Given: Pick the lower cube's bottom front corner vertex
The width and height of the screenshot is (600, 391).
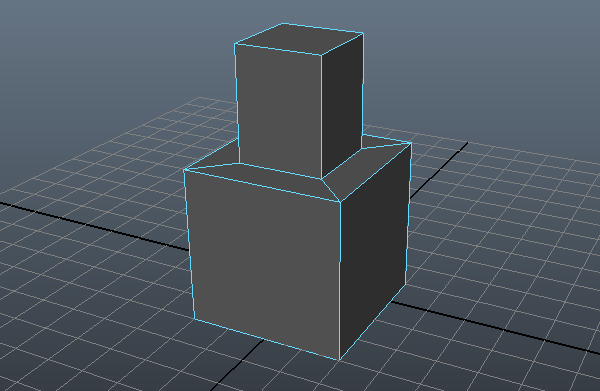Looking at the screenshot, I should [339, 359].
